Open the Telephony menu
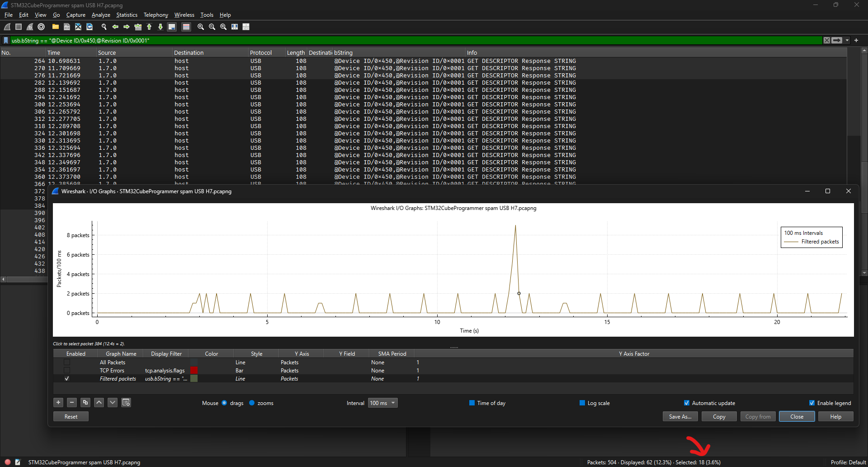868x467 pixels. coord(156,14)
